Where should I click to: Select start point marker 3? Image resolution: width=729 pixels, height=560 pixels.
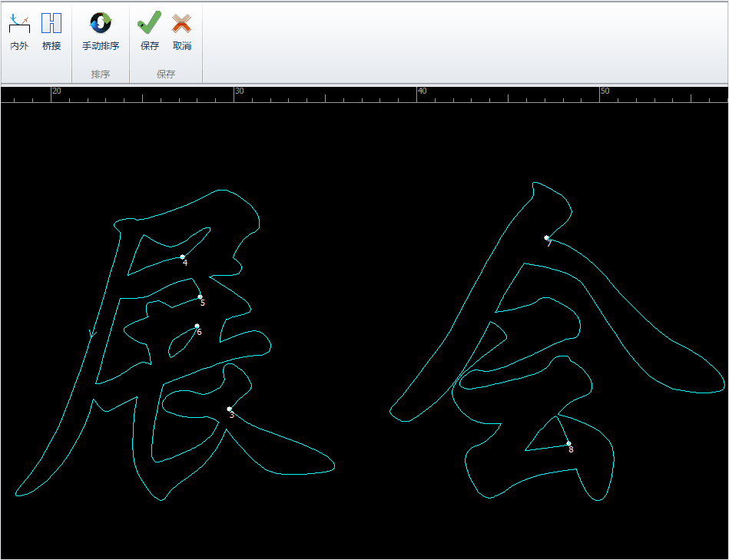click(229, 409)
